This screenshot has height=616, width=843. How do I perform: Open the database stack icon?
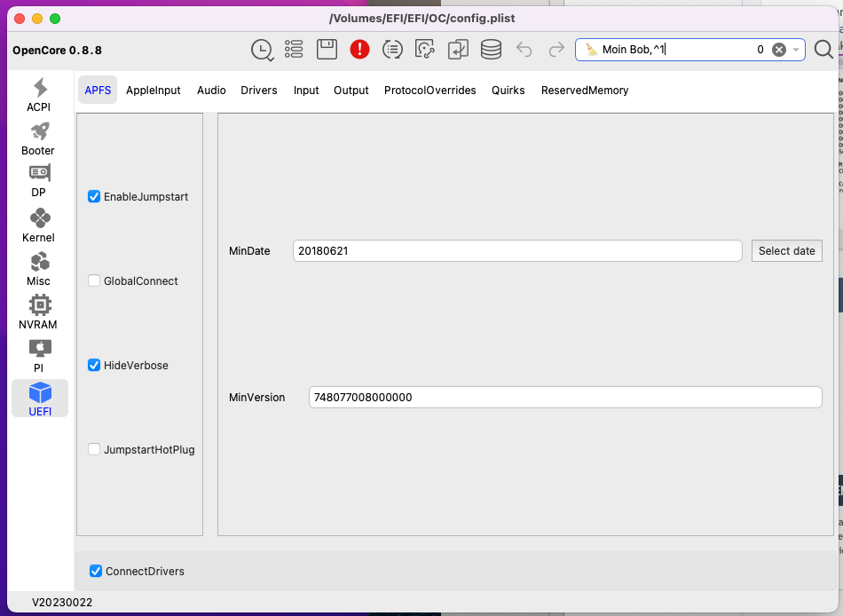pyautogui.click(x=491, y=50)
